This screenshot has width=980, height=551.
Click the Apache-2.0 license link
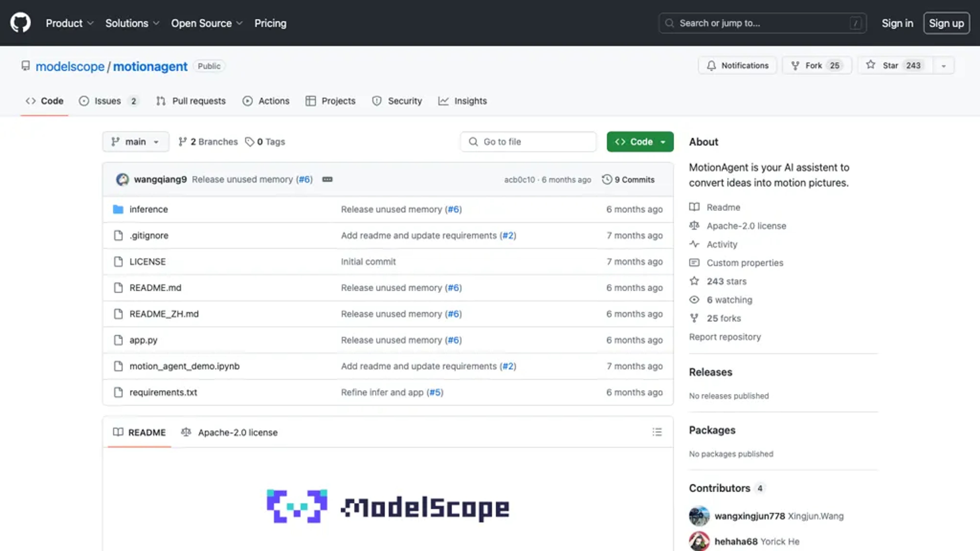click(x=746, y=226)
